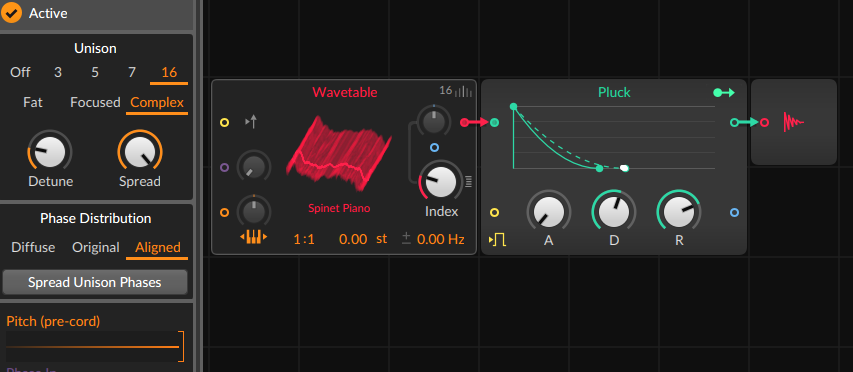Click the Index knob

[440, 182]
